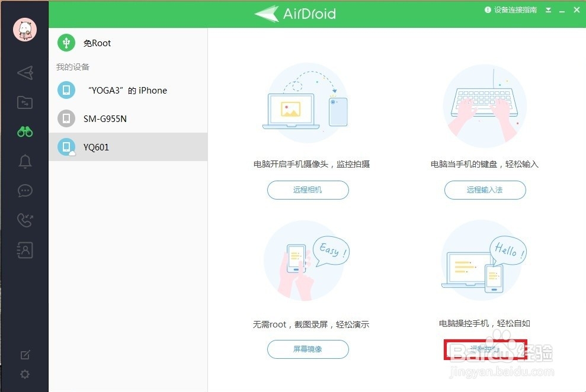Click text 无需root，截图录屏，轻松演示
The image size is (586, 392).
(311, 324)
